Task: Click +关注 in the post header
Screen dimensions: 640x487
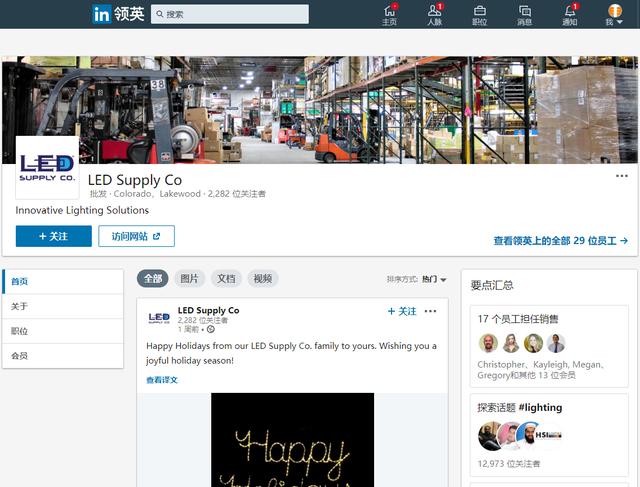Action: [x=402, y=311]
